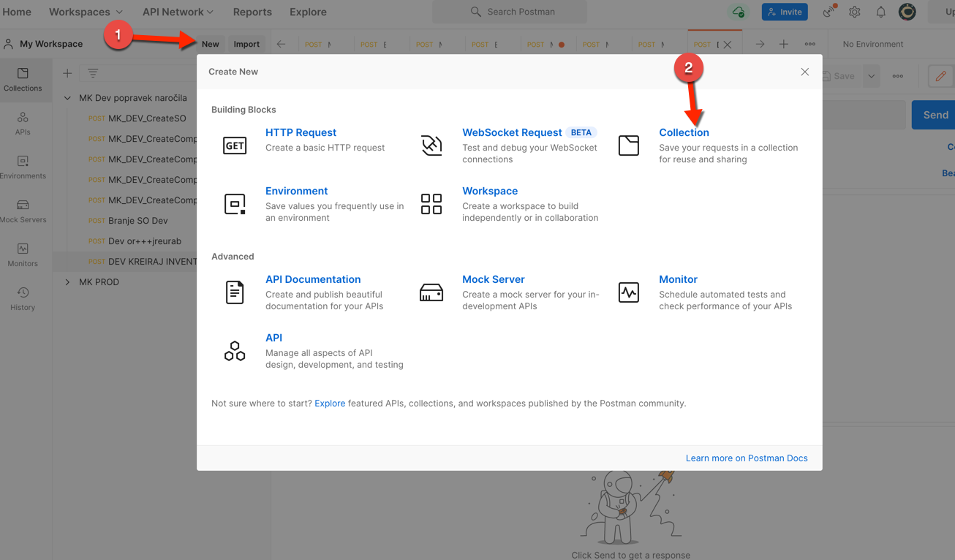Open the Monitors sidebar panel
Image resolution: width=955 pixels, height=560 pixels.
[x=23, y=255]
